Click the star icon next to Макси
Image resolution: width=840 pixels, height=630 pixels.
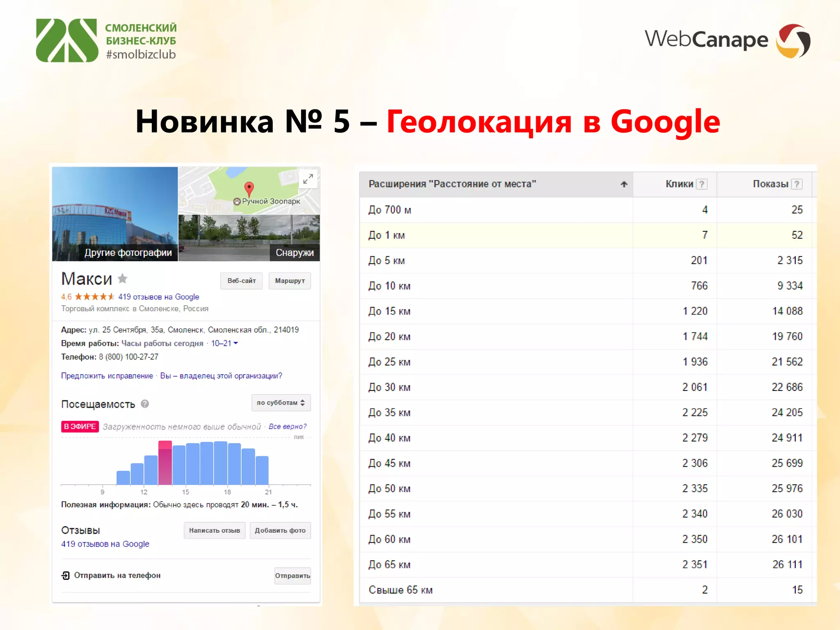click(123, 279)
